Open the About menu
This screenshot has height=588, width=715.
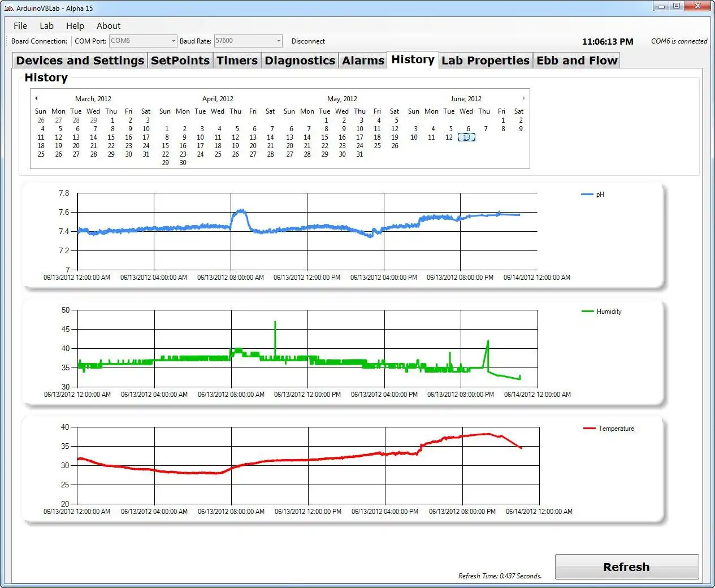109,26
